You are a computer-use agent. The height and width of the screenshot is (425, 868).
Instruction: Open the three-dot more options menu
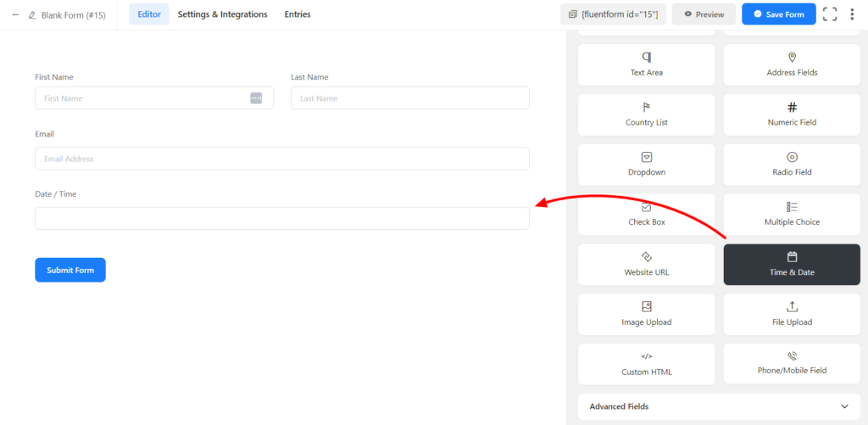(852, 14)
